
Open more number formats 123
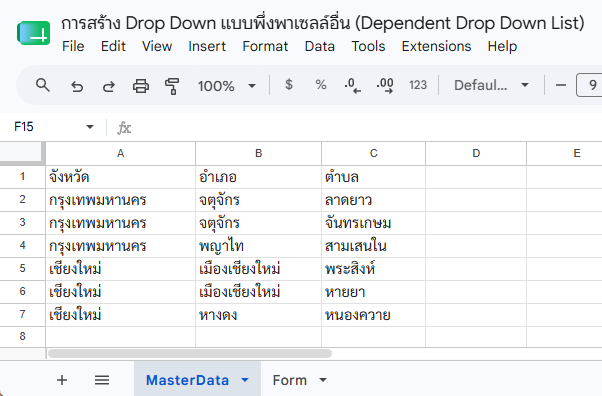(418, 85)
